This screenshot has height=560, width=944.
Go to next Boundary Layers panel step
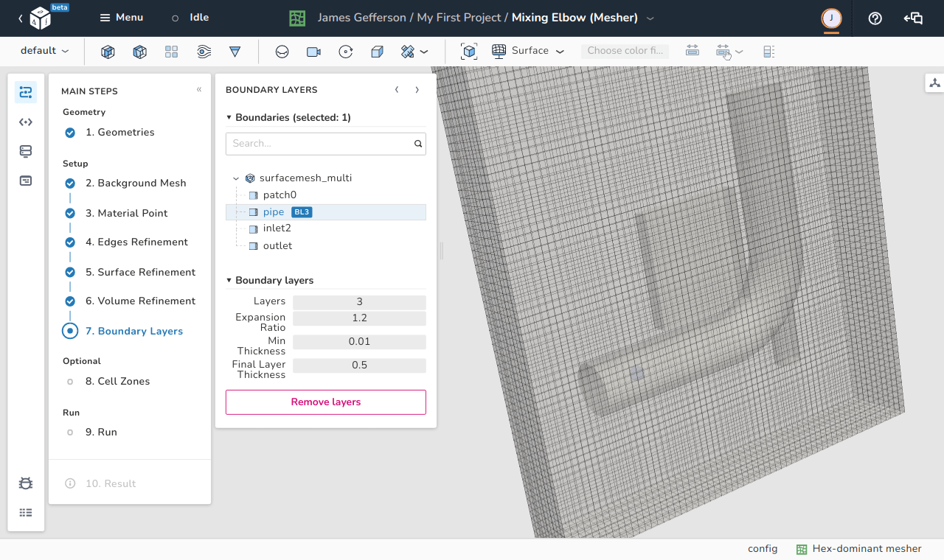pyautogui.click(x=417, y=90)
